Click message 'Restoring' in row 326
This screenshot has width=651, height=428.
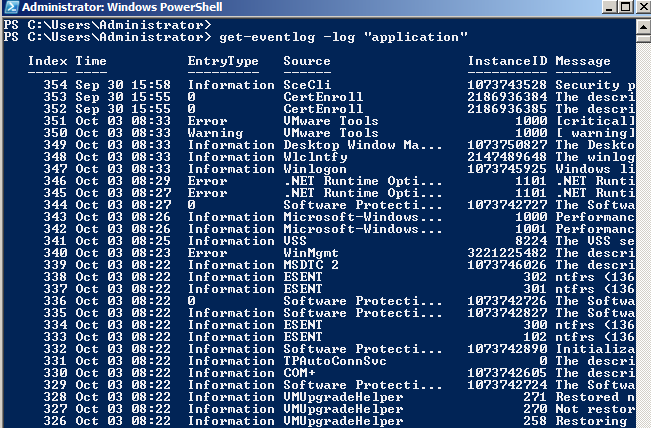(591, 421)
